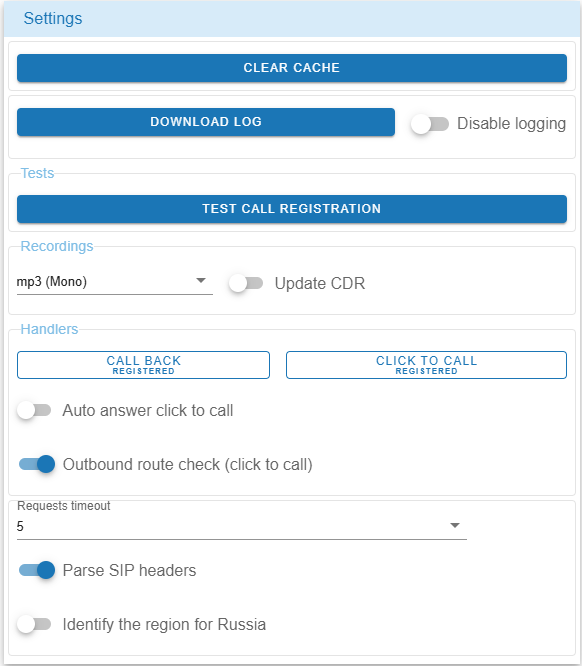Screen dimensions: 582x666
Task: Open the Requests timeout dropdown
Action: (242, 526)
